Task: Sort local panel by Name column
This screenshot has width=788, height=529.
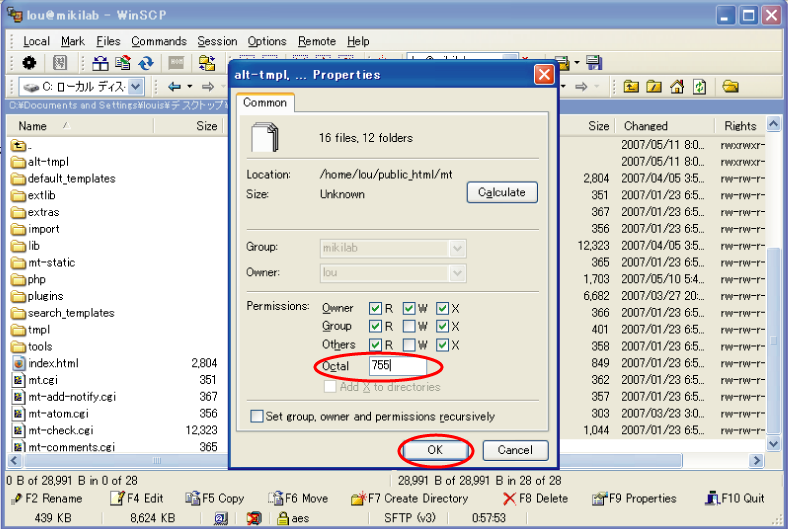Action: pos(80,126)
